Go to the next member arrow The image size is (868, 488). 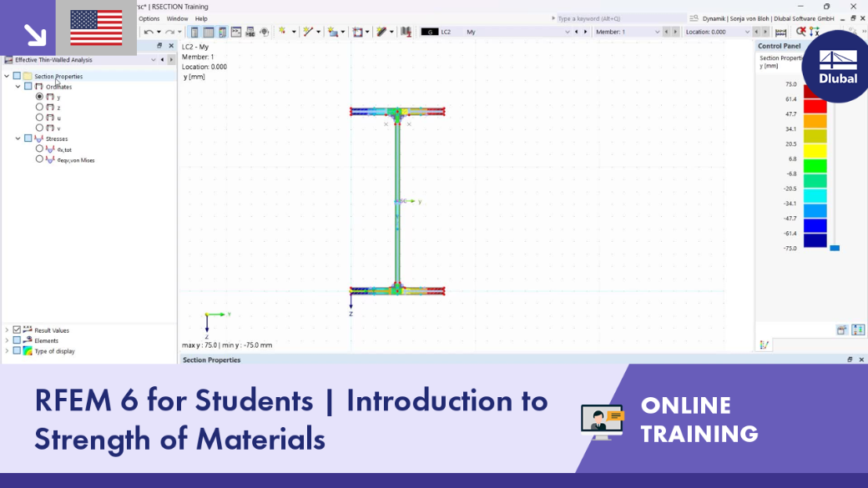coord(675,32)
